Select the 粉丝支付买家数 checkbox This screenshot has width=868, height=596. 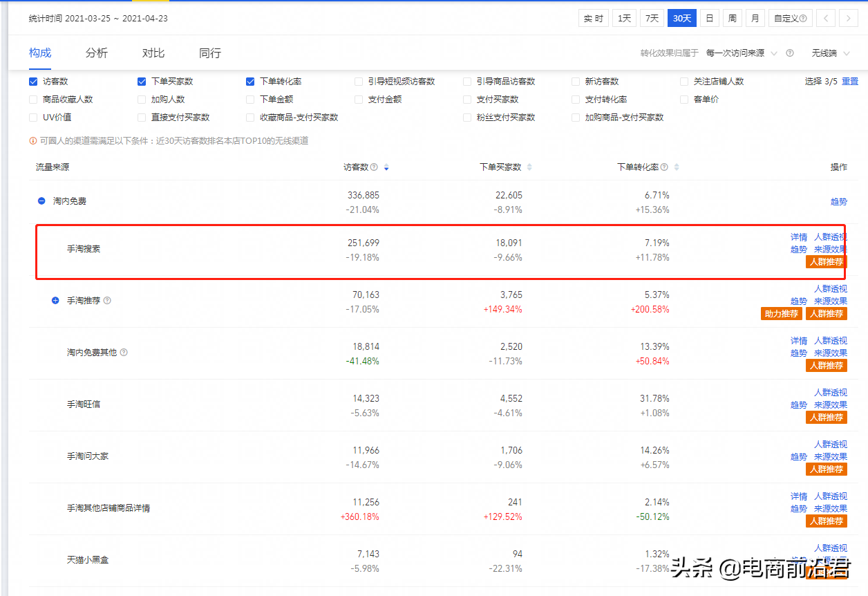click(467, 118)
